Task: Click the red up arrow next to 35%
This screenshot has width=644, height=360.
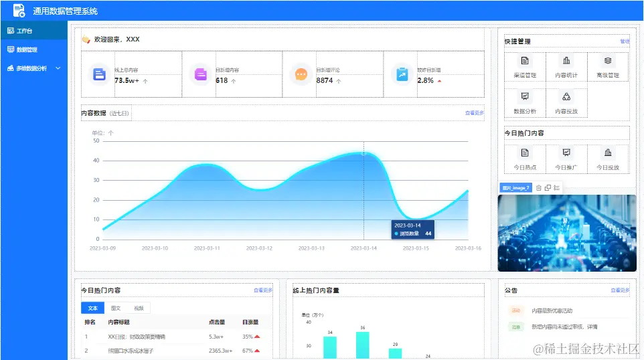Action: [257, 337]
